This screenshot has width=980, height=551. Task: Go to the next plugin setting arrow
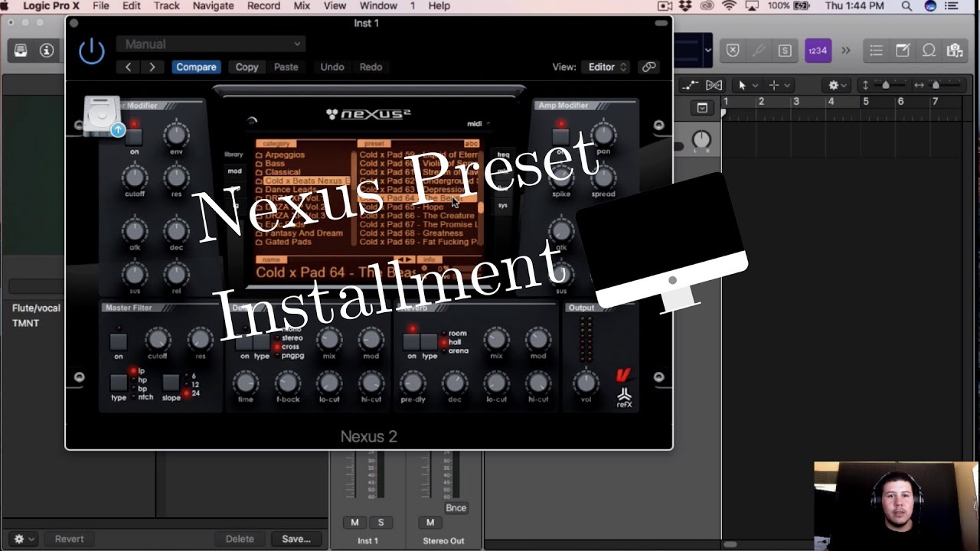coord(152,67)
